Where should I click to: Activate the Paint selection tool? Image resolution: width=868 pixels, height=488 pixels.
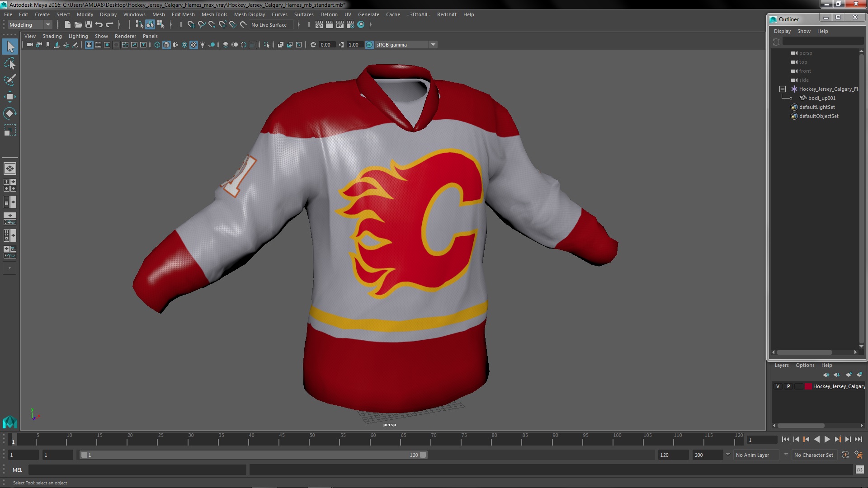[10, 80]
